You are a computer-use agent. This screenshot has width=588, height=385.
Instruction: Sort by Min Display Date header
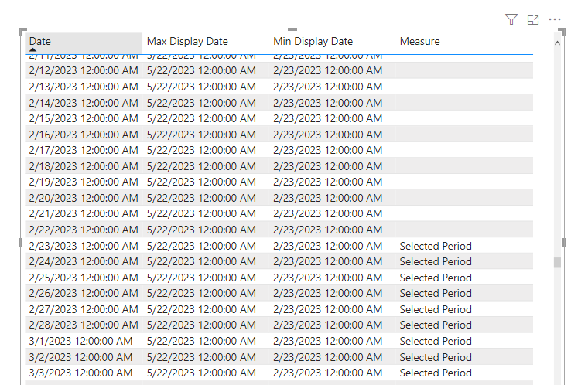[x=313, y=41]
